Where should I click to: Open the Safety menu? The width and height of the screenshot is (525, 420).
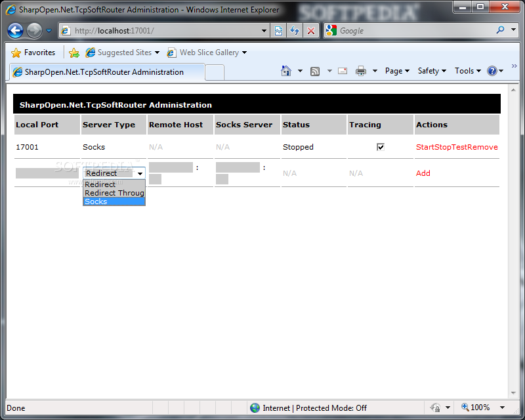point(432,71)
